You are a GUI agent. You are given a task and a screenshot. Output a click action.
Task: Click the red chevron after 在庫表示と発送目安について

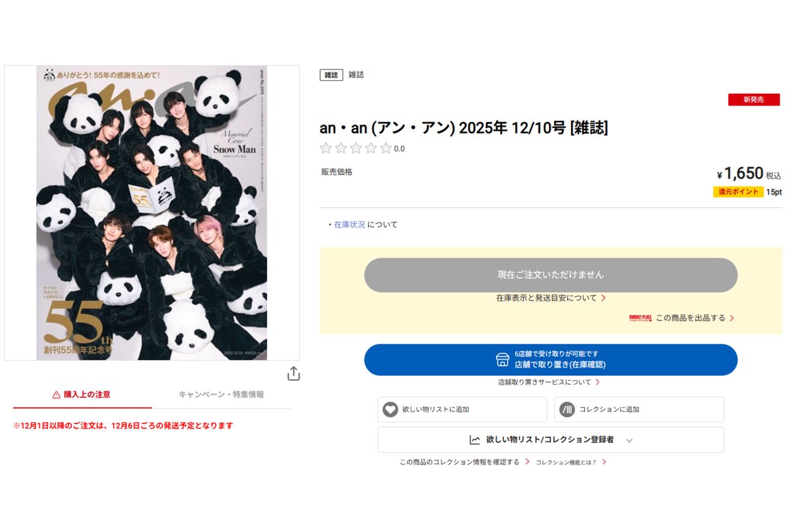[602, 298]
